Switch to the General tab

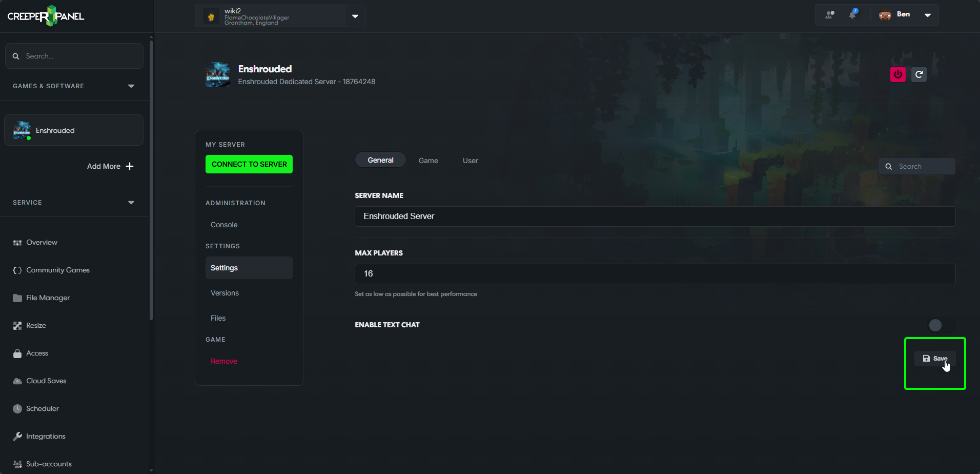point(380,160)
